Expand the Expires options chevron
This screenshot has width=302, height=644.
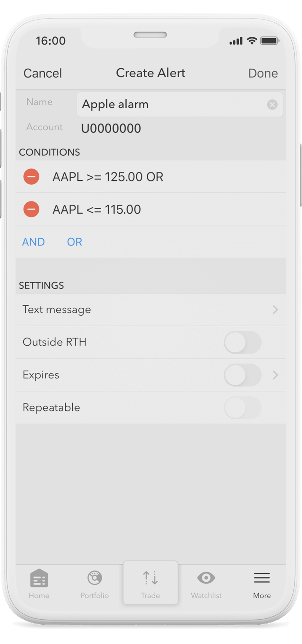point(275,375)
